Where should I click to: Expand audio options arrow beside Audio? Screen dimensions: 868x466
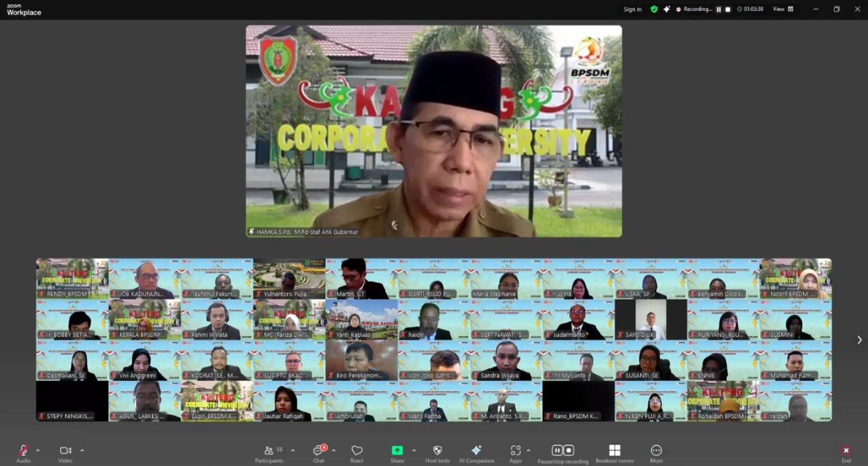point(38,450)
